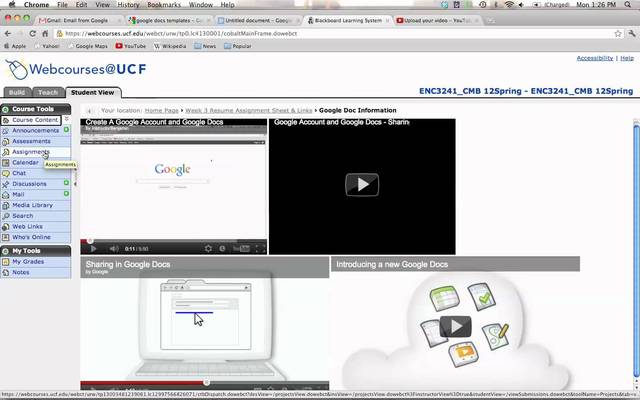
Task: Open Spotlight search magnifier in menu bar
Action: tap(628, 4)
